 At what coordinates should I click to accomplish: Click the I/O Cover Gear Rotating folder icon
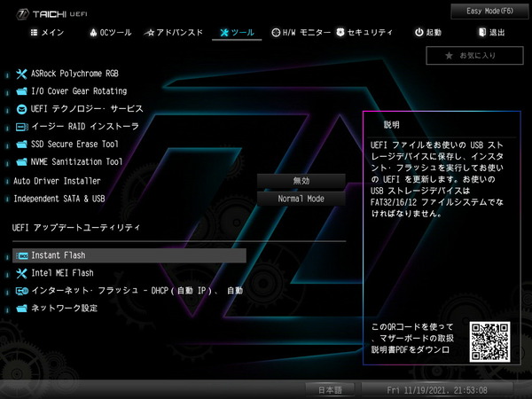(x=21, y=91)
